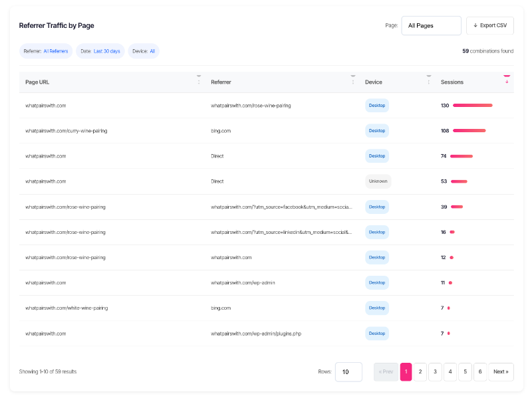The width and height of the screenshot is (532, 400).
Task: Click the Sessions column sort arrow
Action: 507,82
